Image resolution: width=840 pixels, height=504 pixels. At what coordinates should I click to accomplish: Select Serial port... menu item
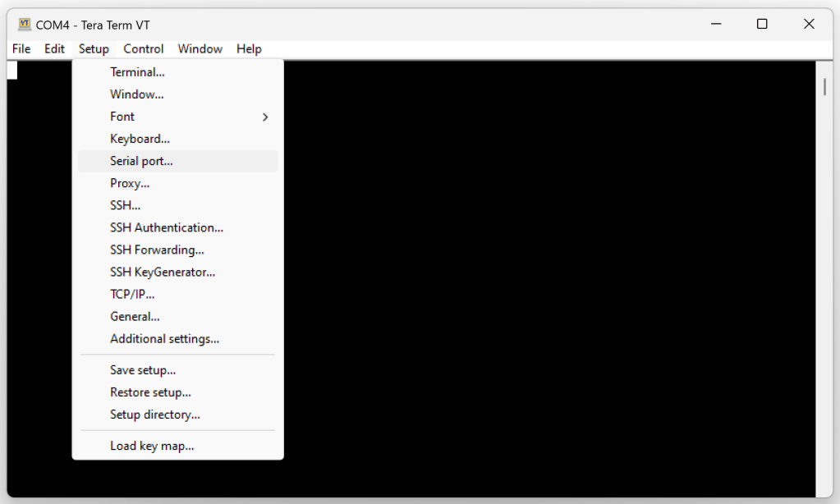[x=141, y=161]
